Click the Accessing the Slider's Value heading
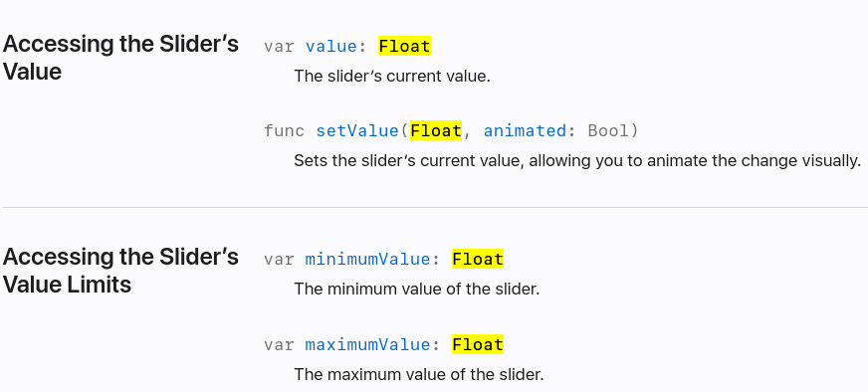The image size is (868, 392). (x=120, y=58)
